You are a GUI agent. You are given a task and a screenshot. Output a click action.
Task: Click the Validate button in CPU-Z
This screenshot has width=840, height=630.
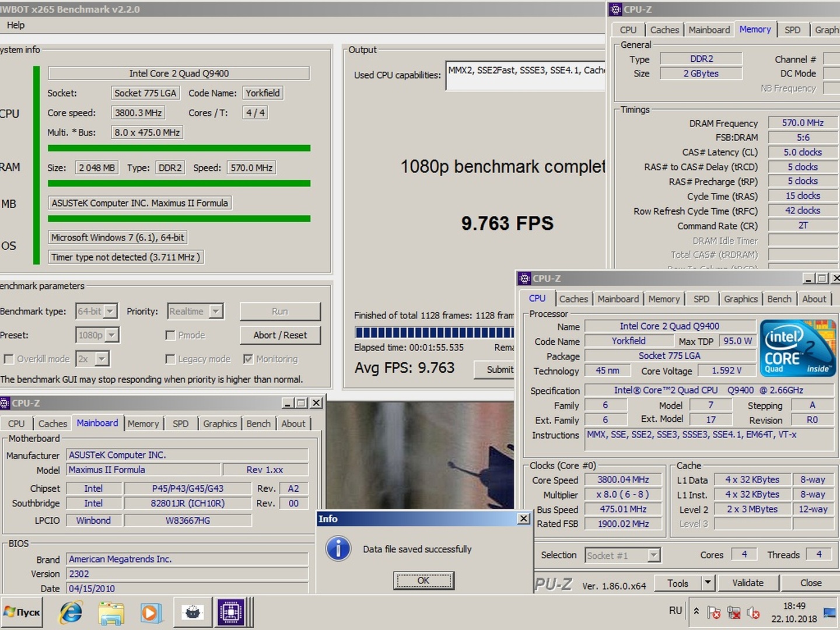(748, 583)
